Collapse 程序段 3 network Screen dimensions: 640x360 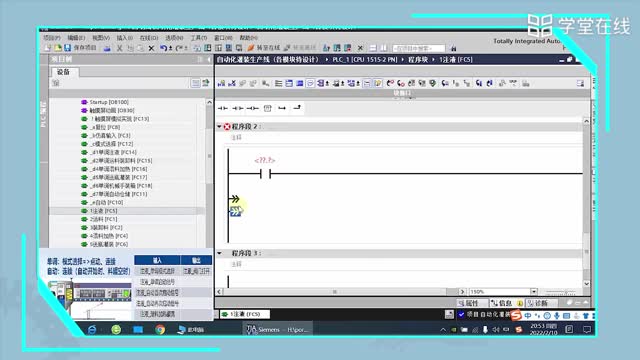[219, 253]
